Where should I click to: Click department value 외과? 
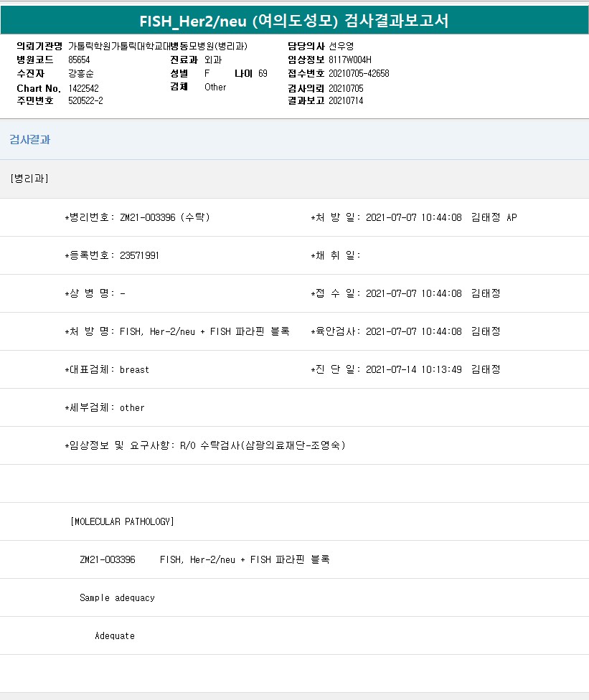(x=213, y=60)
